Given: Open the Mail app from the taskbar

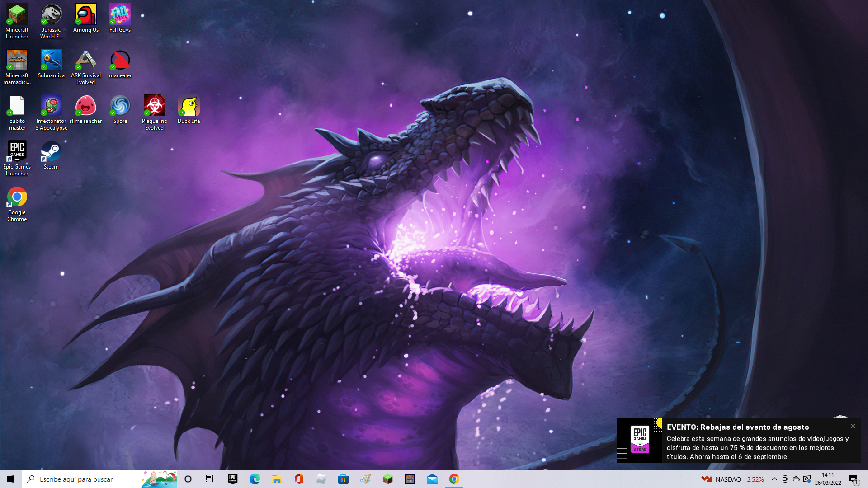Looking at the screenshot, I should 432,479.
